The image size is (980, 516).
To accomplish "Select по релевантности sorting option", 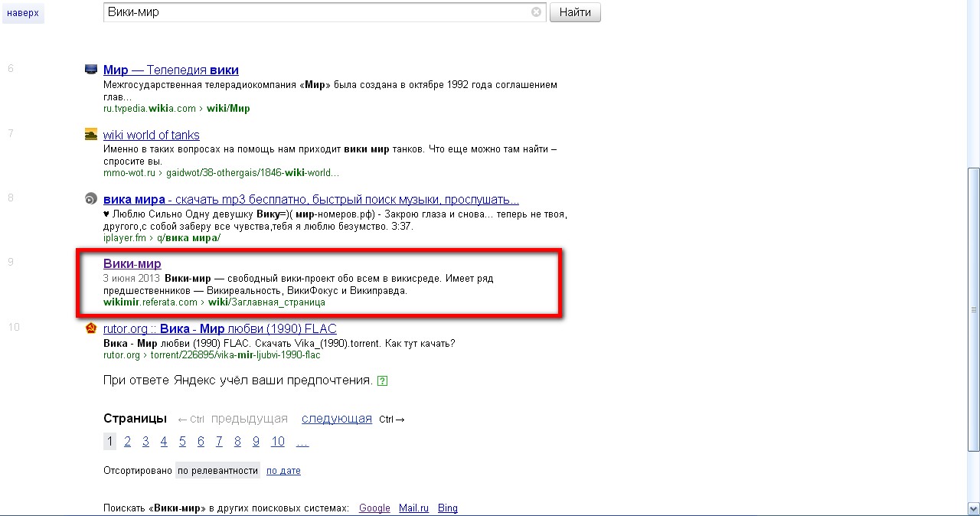I will pos(217,471).
